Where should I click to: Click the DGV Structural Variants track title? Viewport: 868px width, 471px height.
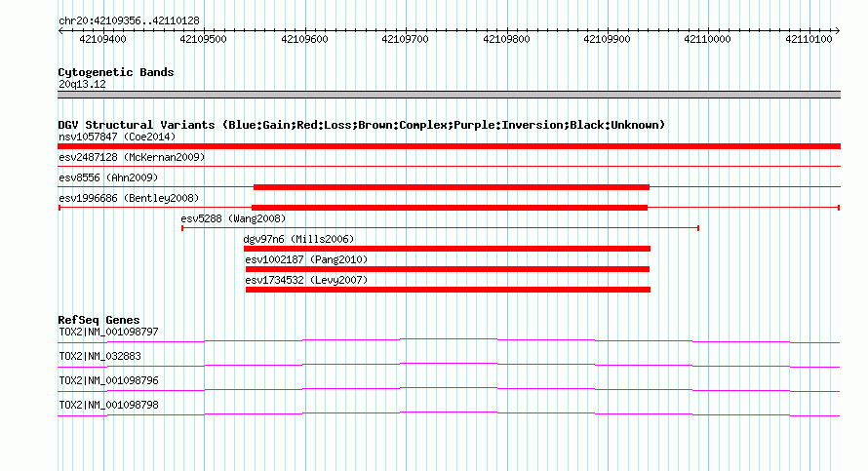click(x=361, y=125)
